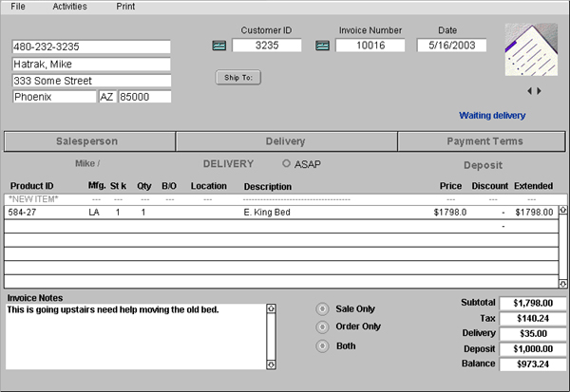570x392 pixels.
Task: Click the Invoice Number lookup icon
Action: (322, 46)
